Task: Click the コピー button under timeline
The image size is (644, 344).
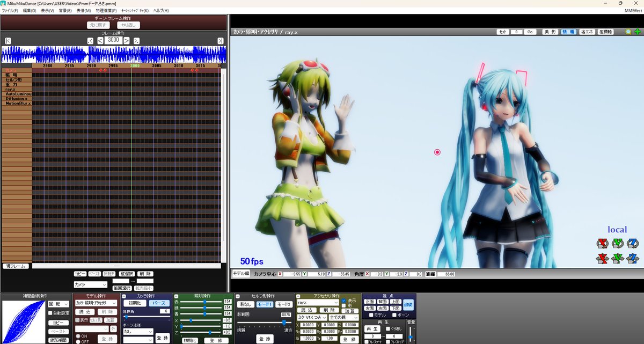Action: point(79,274)
